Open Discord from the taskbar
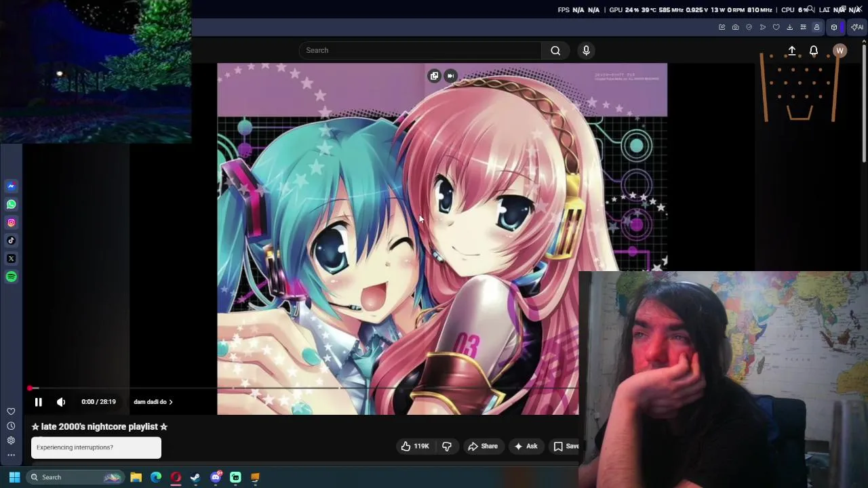Viewport: 868px width, 488px height. click(216, 477)
